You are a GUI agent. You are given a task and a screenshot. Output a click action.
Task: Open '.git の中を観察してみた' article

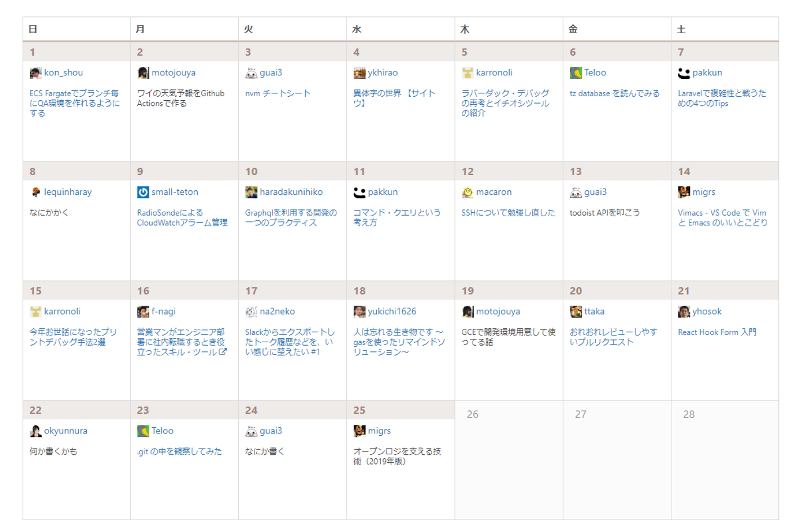179,451
